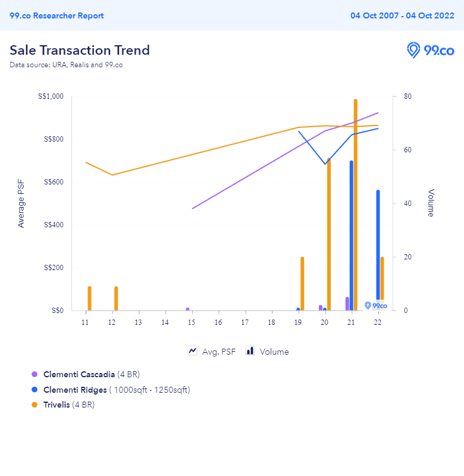This screenshot has height=476, width=464.
Task: Toggle the Volume bar chart icon
Action: pos(250,351)
